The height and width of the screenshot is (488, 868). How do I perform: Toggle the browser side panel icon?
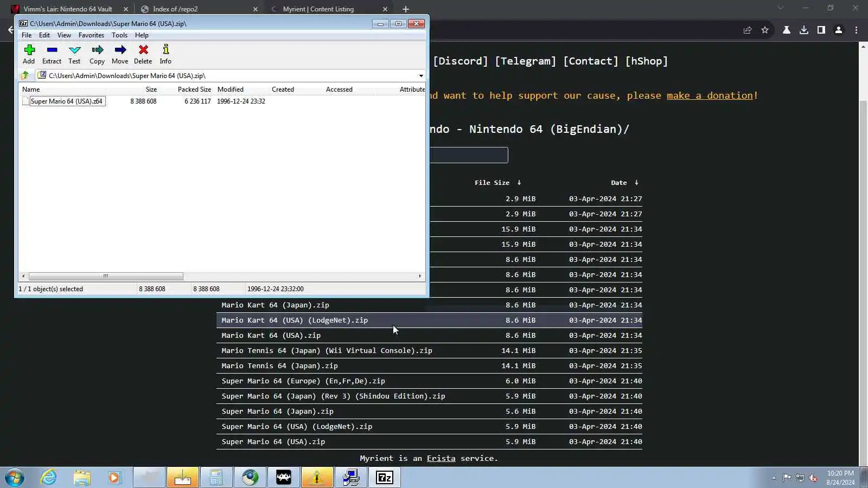coord(821,30)
